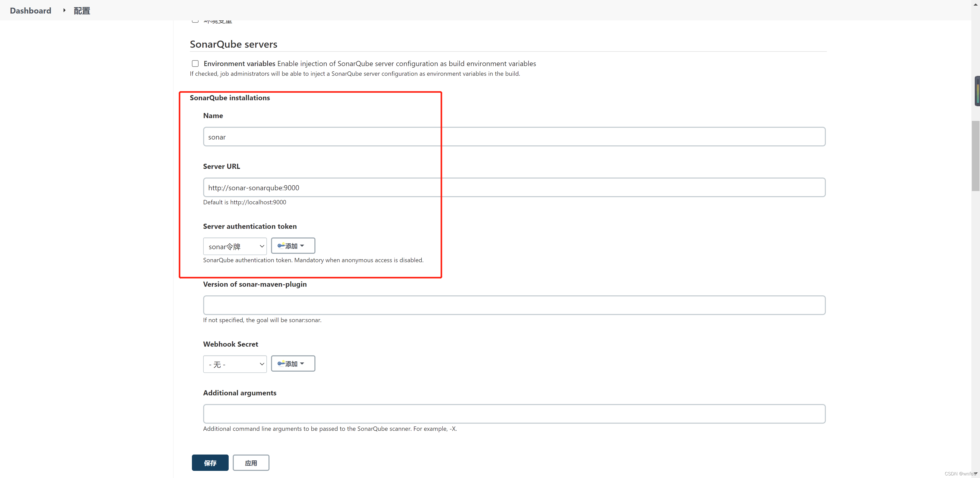Expand the 添加 menu for authentication token
980x478 pixels.
pyautogui.click(x=293, y=246)
